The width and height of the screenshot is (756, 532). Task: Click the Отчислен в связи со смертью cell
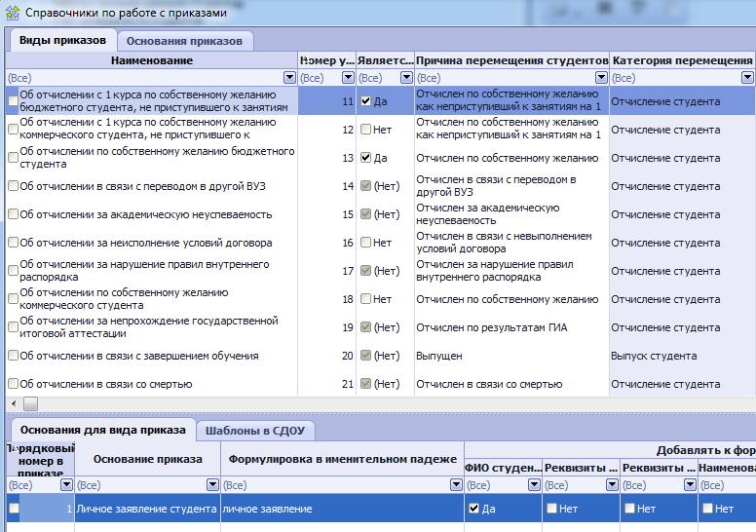pyautogui.click(x=512, y=384)
